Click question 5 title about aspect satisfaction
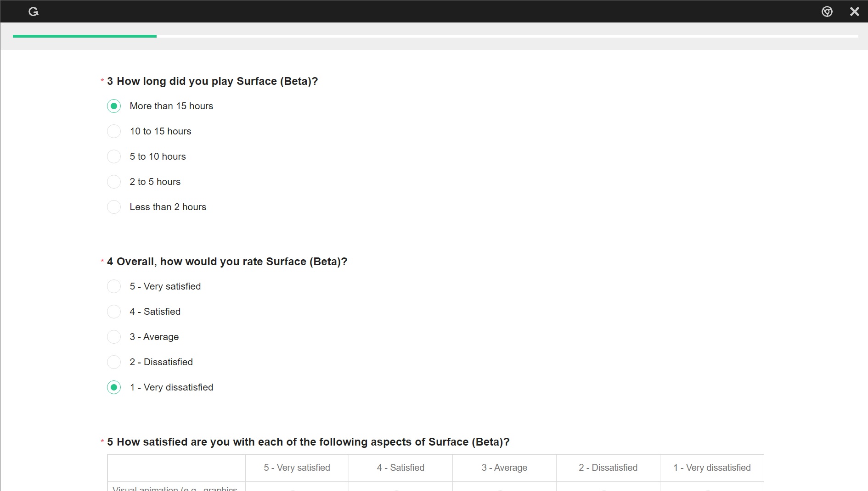868x491 pixels. click(308, 442)
